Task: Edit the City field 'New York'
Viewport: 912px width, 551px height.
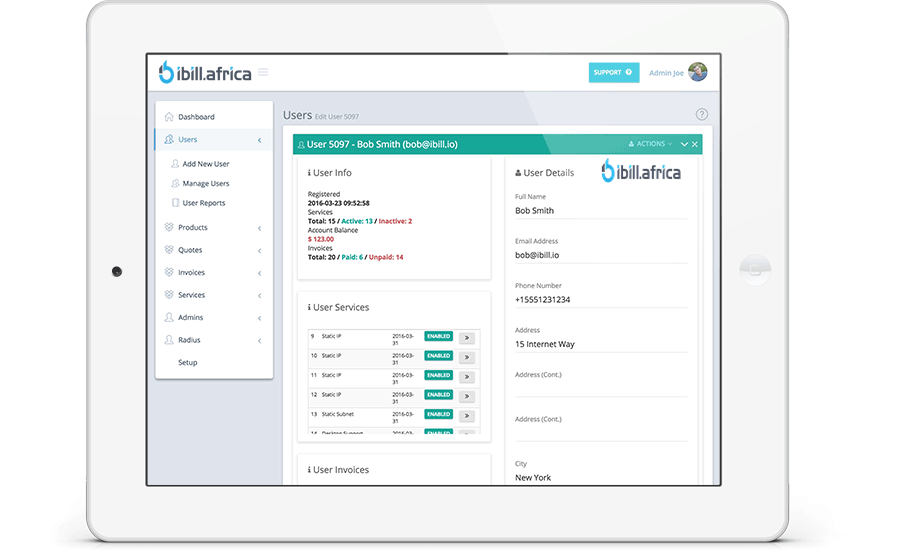Action: (601, 478)
